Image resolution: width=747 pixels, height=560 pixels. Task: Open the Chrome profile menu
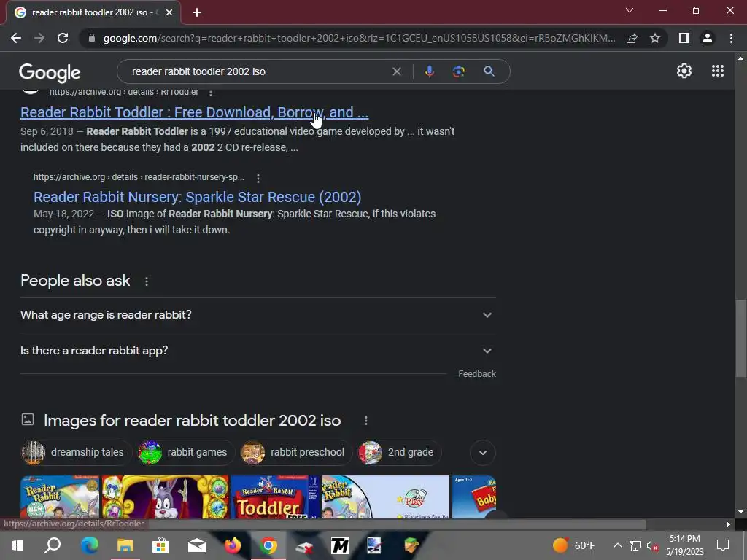[708, 38]
